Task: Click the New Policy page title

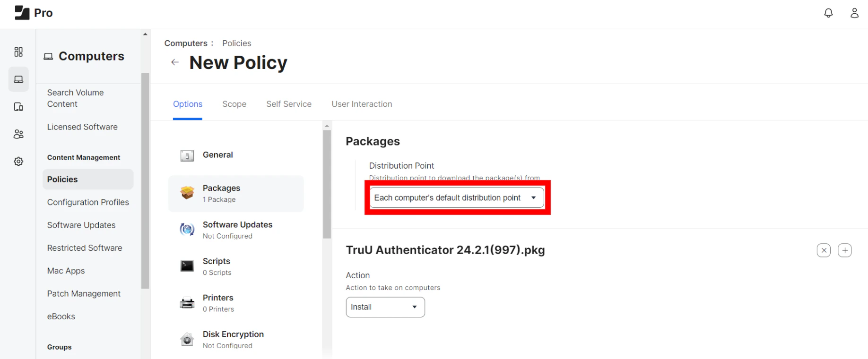Action: [x=238, y=63]
